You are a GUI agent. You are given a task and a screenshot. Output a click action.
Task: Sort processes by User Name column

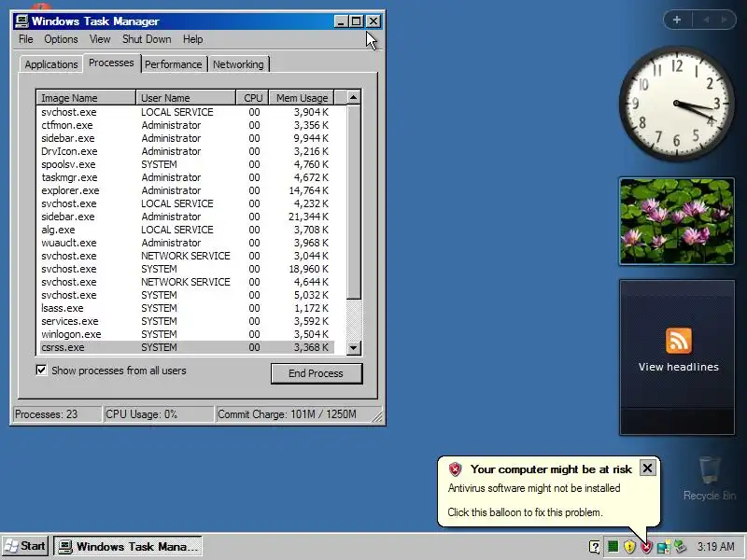pos(186,98)
